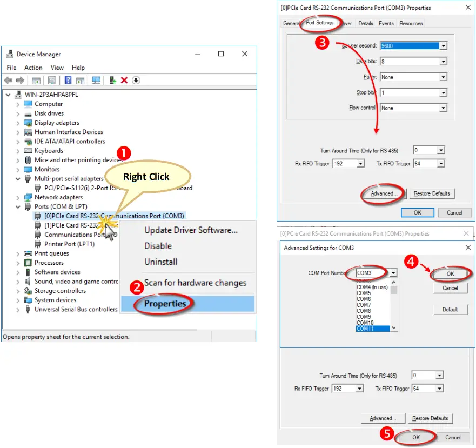Click the Keyboards icon

(x=28, y=151)
